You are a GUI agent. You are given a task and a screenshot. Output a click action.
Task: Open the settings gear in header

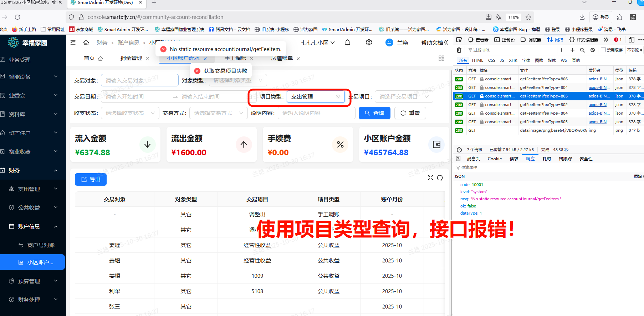369,42
